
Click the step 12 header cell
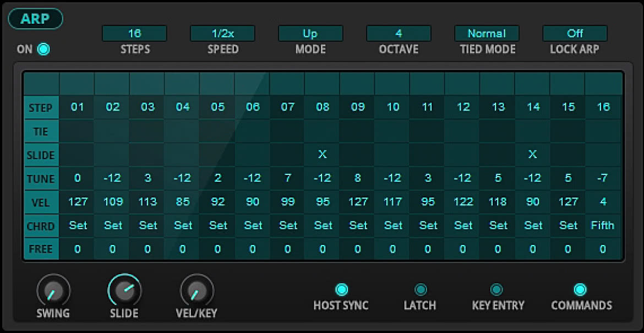(462, 107)
